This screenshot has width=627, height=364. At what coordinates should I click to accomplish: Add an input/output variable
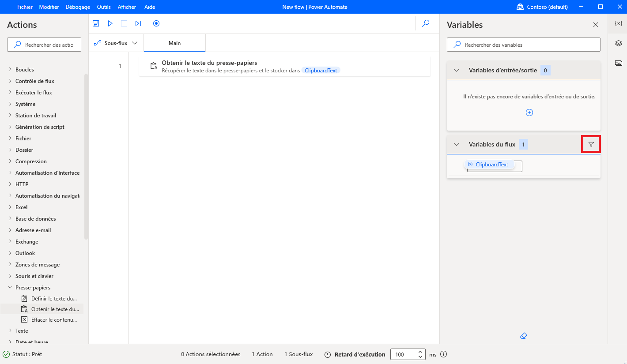529,113
